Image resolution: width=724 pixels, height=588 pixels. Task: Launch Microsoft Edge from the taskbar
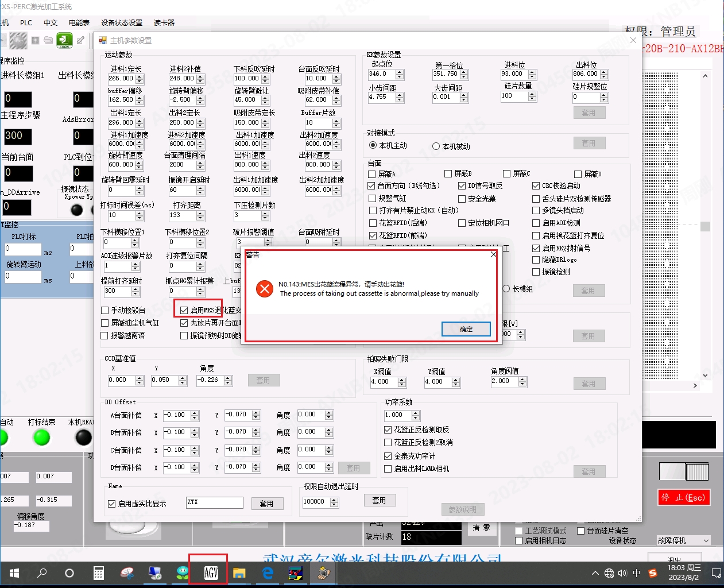268,573
